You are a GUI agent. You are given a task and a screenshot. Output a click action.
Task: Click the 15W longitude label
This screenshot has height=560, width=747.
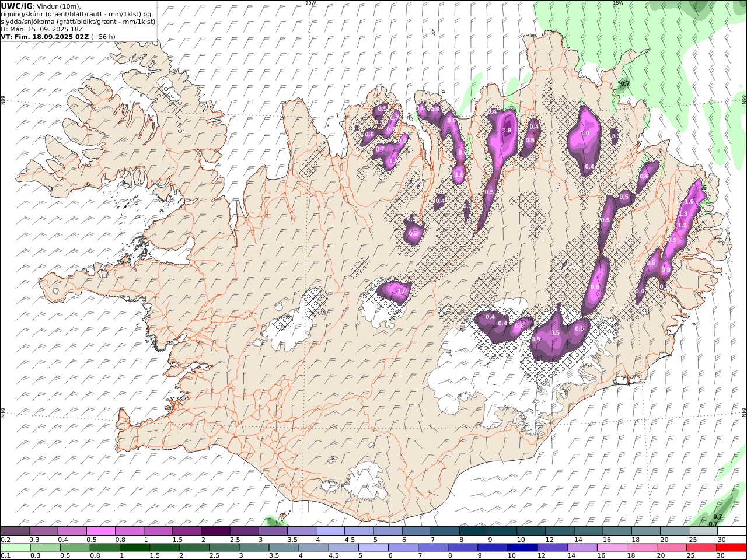click(617, 3)
